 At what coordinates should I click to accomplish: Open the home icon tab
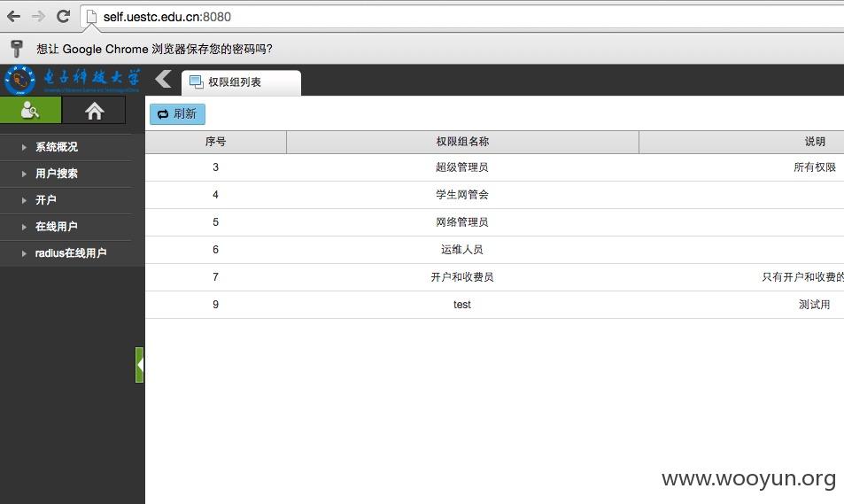[x=94, y=111]
